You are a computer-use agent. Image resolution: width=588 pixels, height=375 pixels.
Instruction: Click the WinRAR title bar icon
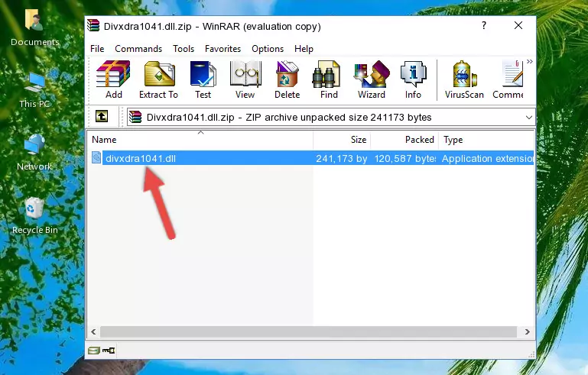tap(93, 25)
